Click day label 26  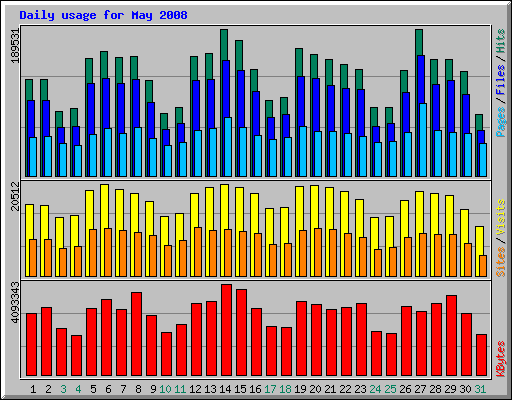pos(405,389)
